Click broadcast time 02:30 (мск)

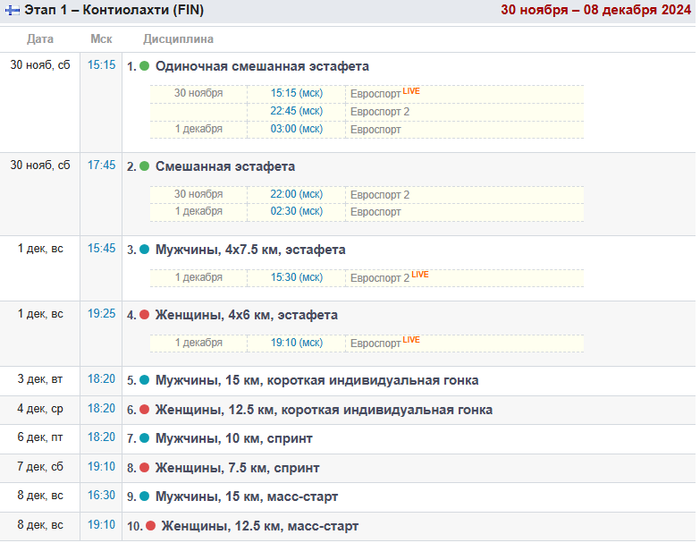click(x=296, y=211)
